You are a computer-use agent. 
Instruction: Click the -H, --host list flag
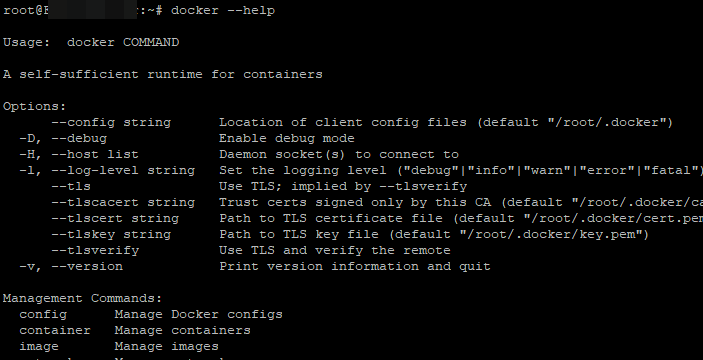79,154
